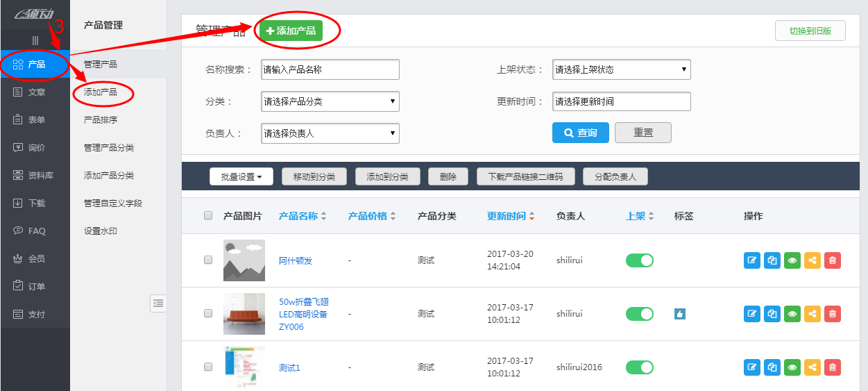Click the orange share icon for 阿什顿发
The height and width of the screenshot is (391, 868).
812,260
